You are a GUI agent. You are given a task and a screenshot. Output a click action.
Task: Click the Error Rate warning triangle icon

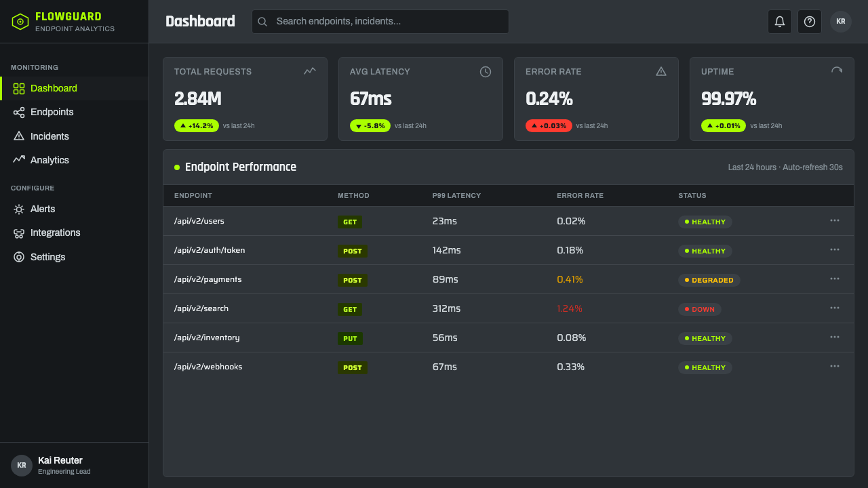(x=661, y=71)
